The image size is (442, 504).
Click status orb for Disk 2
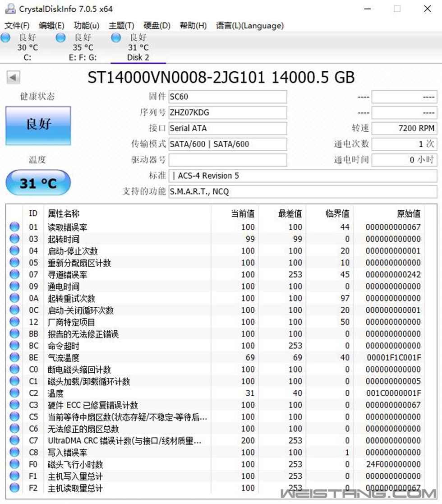pyautogui.click(x=115, y=37)
